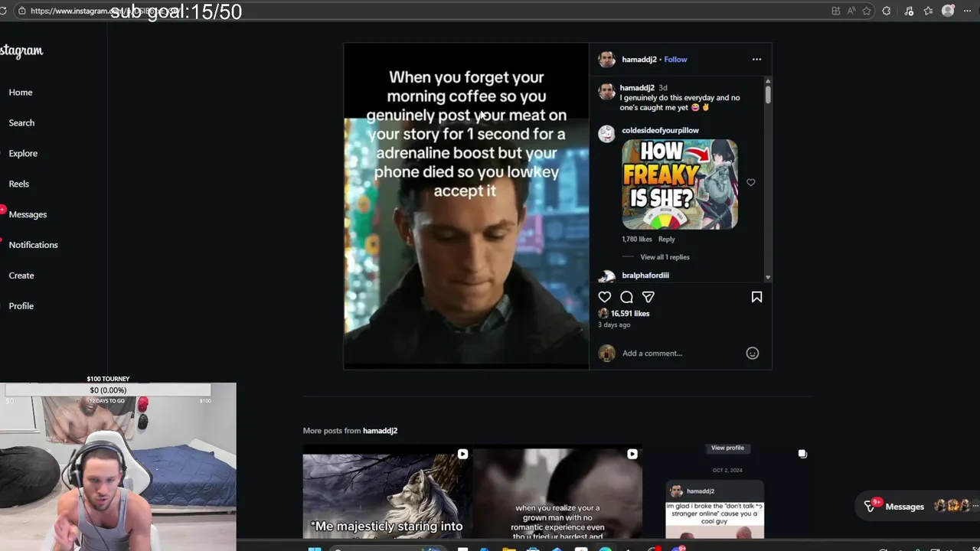Open the 'no romantic experience' reel thumbnail
Screen dimensions: 980x551
click(x=557, y=492)
